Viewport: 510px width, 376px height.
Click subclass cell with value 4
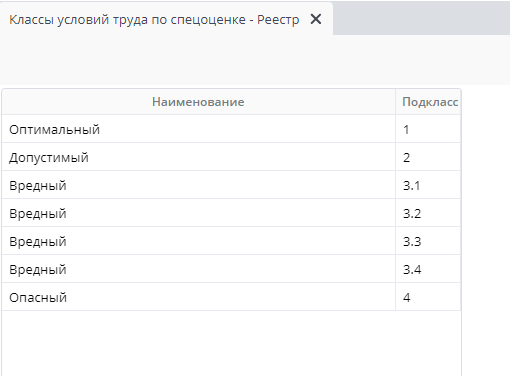428,297
